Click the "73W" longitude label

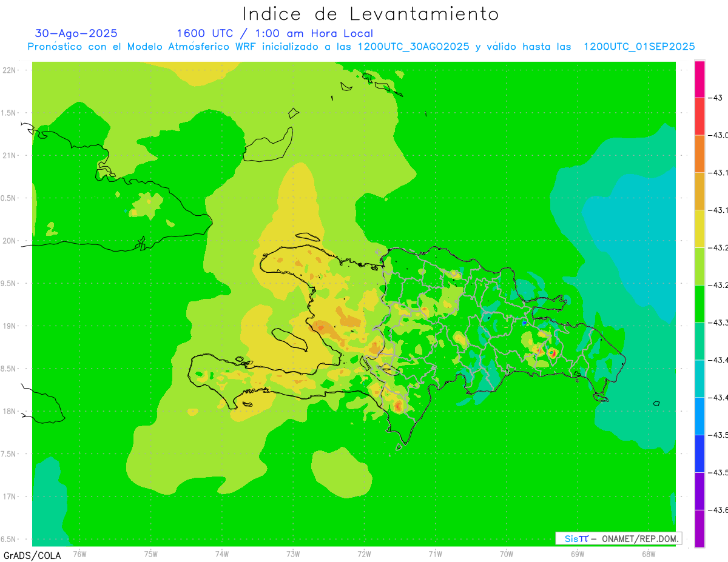[293, 554]
